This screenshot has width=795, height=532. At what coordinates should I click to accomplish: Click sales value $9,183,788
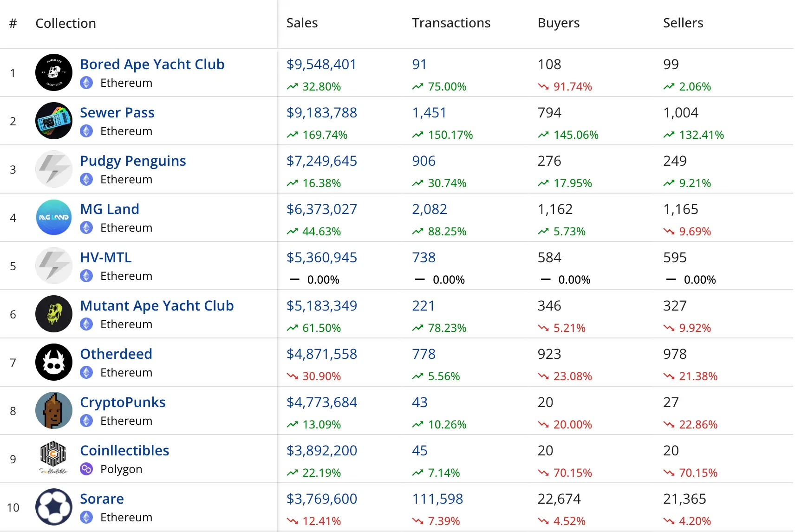pyautogui.click(x=322, y=112)
